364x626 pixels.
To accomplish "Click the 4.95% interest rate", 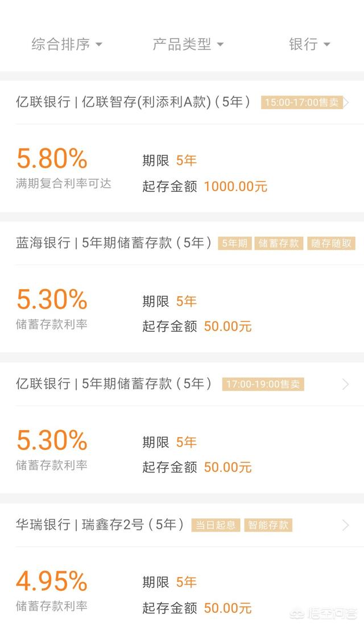I will pyautogui.click(x=51, y=581).
